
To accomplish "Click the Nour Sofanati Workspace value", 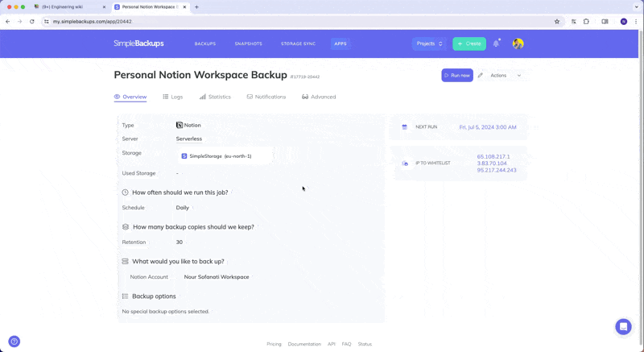I will pyautogui.click(x=217, y=277).
